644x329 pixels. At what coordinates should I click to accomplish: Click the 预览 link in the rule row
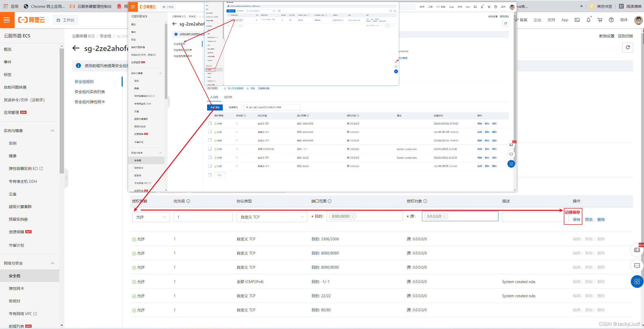tap(589, 219)
